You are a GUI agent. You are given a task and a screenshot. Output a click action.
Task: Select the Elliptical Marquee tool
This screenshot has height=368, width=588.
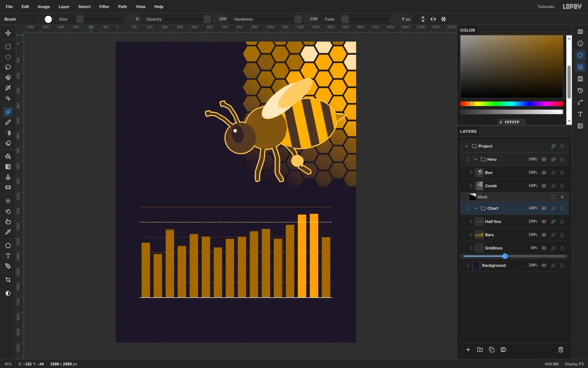(x=8, y=57)
